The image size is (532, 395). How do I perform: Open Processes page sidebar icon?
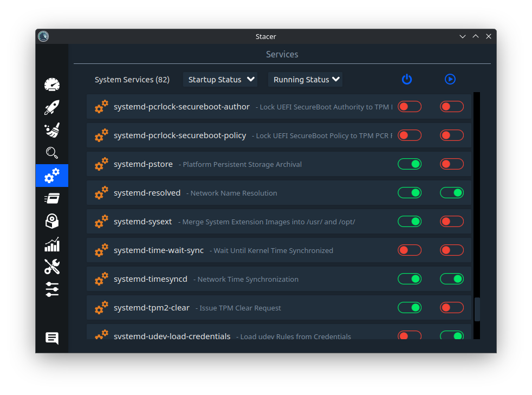point(52,198)
